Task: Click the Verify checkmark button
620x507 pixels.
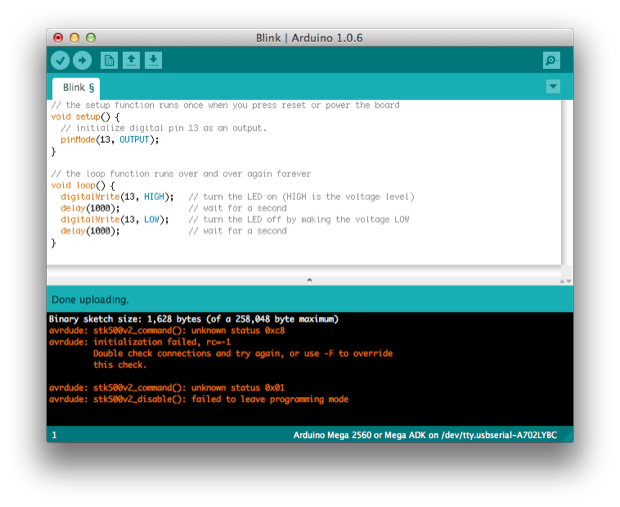Action: pyautogui.click(x=60, y=61)
